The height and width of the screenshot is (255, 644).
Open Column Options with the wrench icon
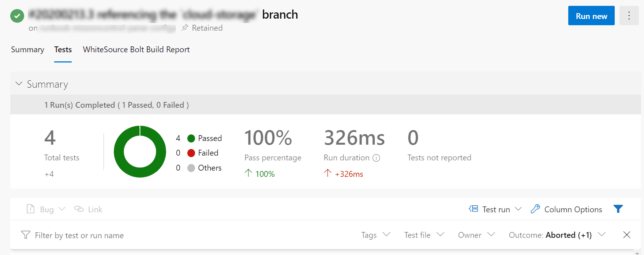tap(535, 209)
